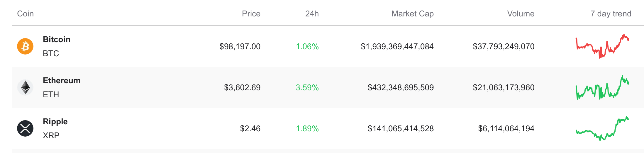
Task: Select Bitcoin's $98,197.00 price cell
Action: tap(240, 47)
